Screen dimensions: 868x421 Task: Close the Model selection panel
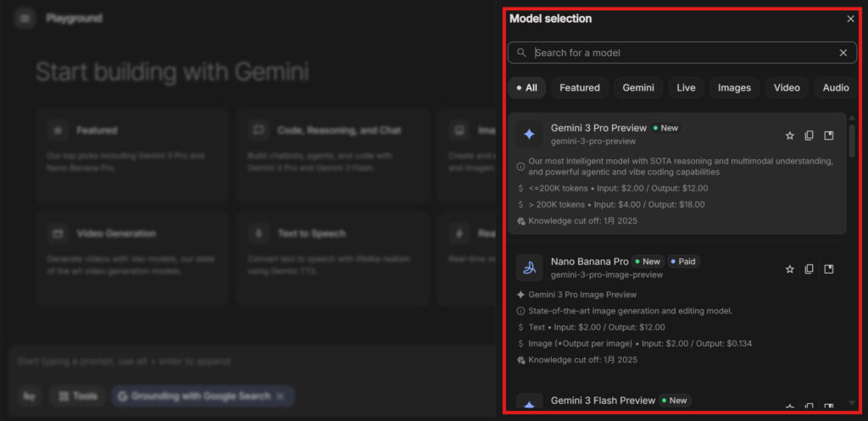[850, 19]
